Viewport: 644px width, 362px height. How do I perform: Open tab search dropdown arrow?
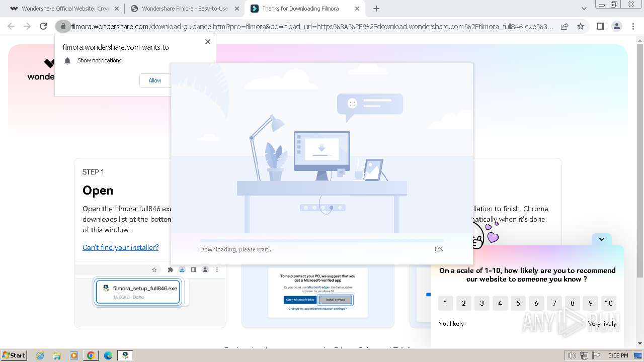[x=584, y=9]
